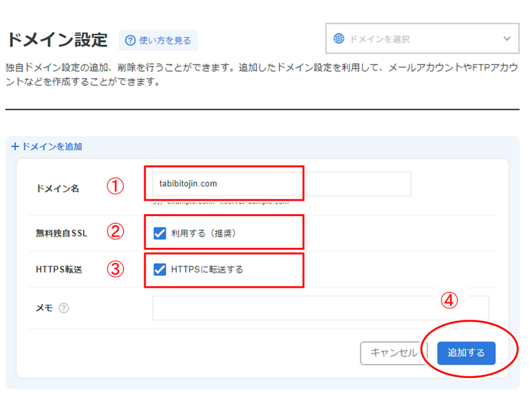Viewport: 532px width, 396px height.
Task: Click the help icon next to メモ
Action: point(64,308)
